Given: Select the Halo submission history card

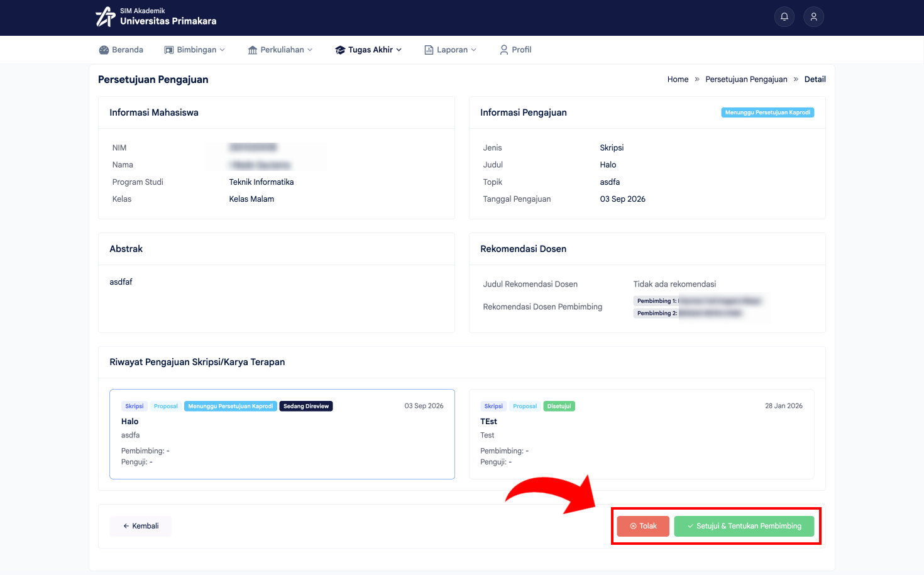Looking at the screenshot, I should (x=282, y=434).
